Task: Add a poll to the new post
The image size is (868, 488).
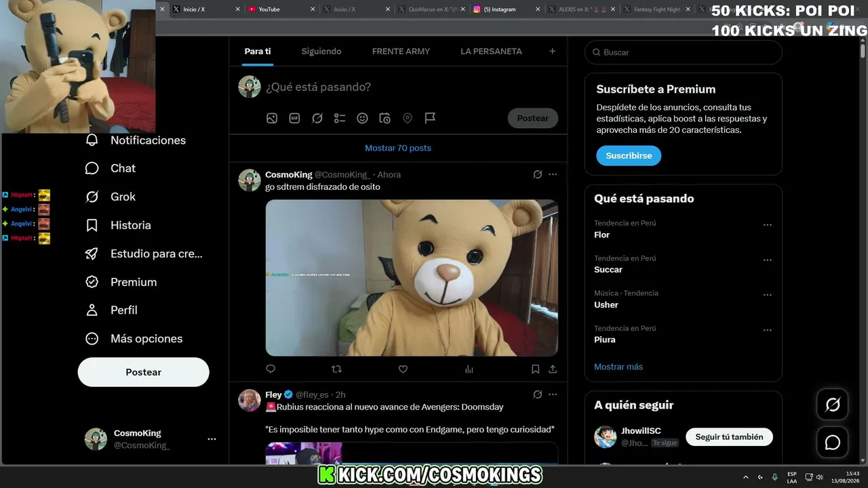Action: [x=340, y=118]
